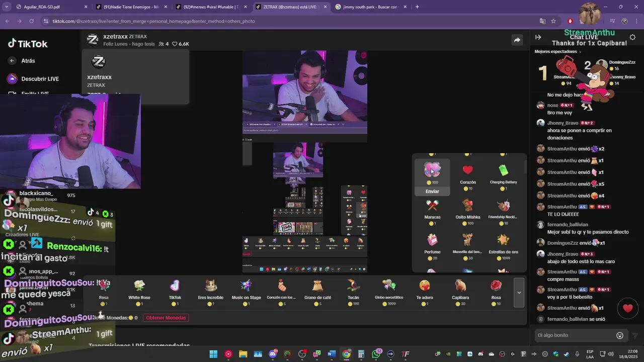Select the Friendship Necklace gift
The width and height of the screenshot is (644, 362).
point(503,212)
